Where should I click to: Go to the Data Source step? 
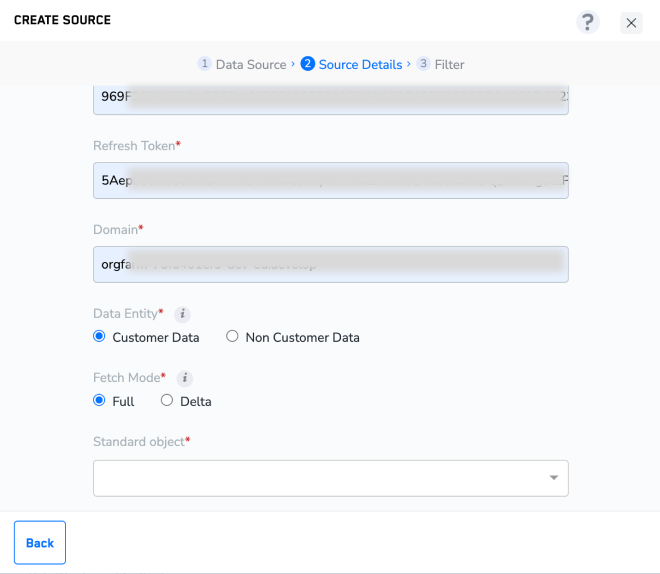click(x=251, y=64)
